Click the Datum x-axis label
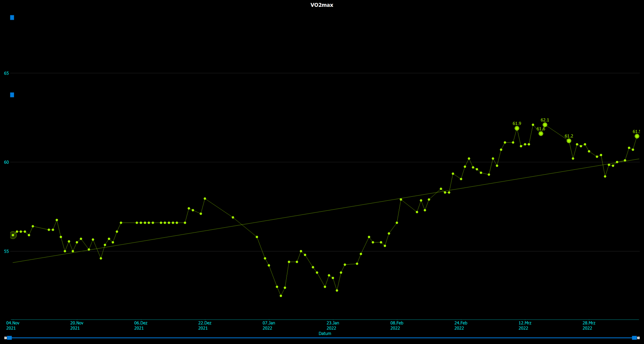 point(325,334)
